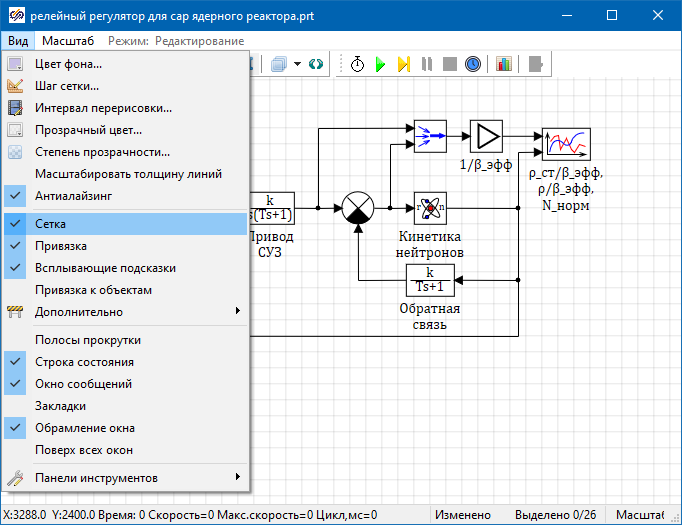Click the Обратная связь transfer function block

coord(429,280)
